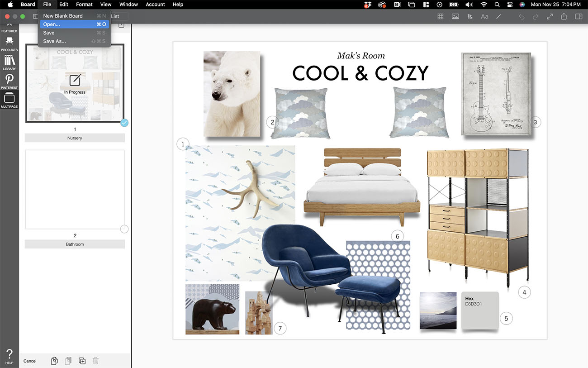588x368 pixels.
Task: Click the add new page icon
Action: [x=82, y=361]
